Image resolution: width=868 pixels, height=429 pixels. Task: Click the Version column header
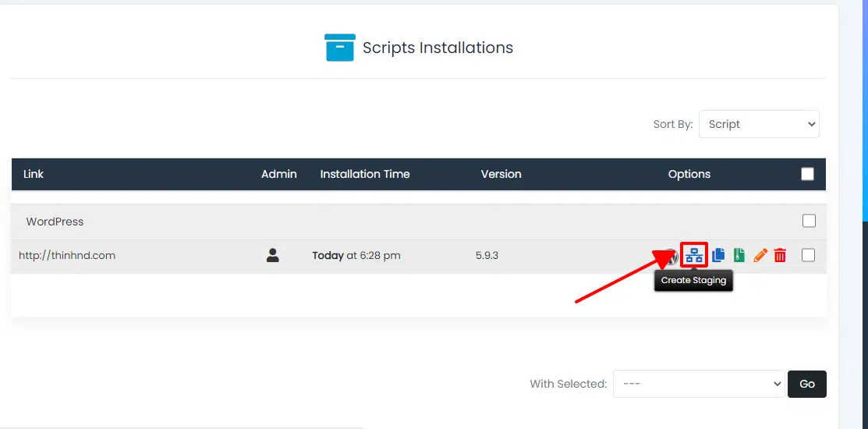(x=501, y=174)
